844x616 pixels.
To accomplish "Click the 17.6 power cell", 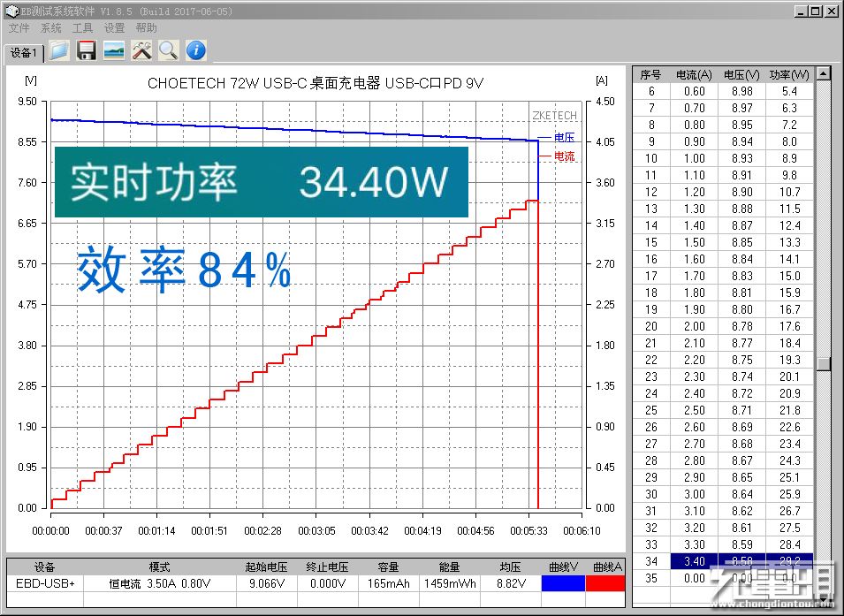I will click(x=789, y=326).
